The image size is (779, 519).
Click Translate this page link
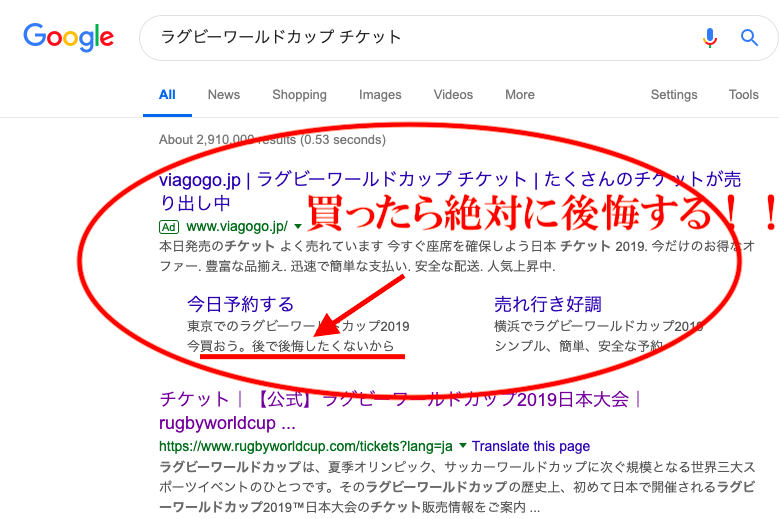pyautogui.click(x=531, y=446)
